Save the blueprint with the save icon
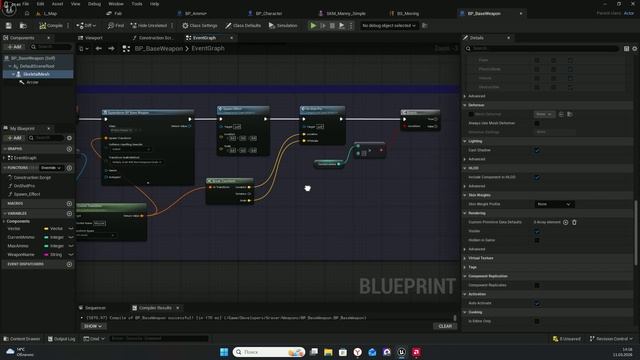The width and height of the screenshot is (640, 360). 9,26
